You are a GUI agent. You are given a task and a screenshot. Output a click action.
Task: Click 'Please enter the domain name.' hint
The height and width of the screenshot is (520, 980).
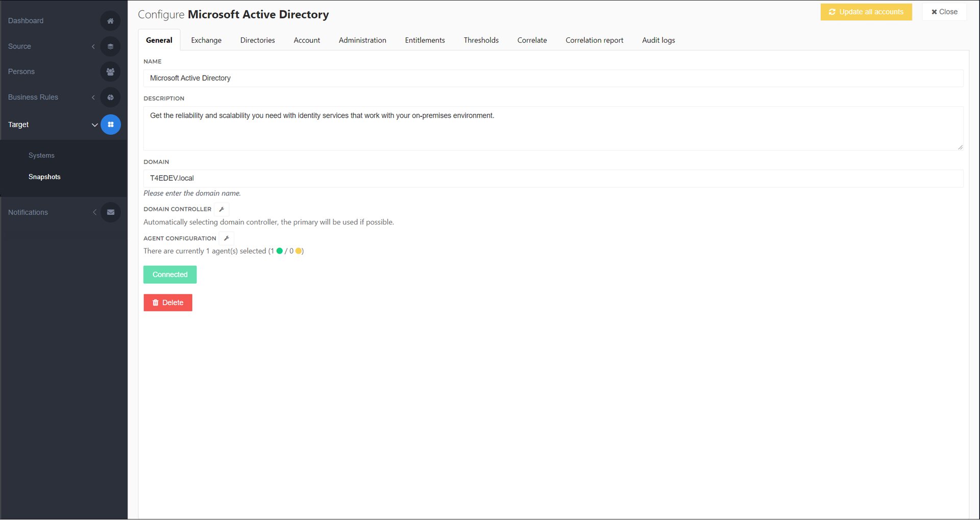(x=192, y=193)
